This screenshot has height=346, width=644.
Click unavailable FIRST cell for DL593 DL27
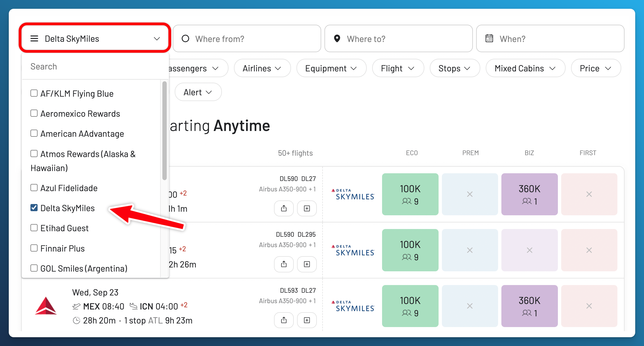coord(589,306)
